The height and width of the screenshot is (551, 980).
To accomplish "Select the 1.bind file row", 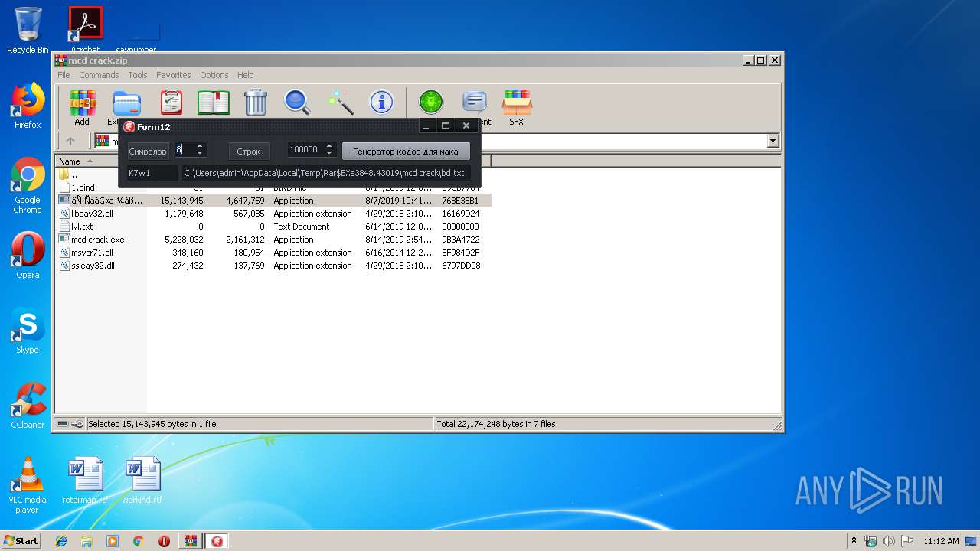I will click(x=274, y=187).
